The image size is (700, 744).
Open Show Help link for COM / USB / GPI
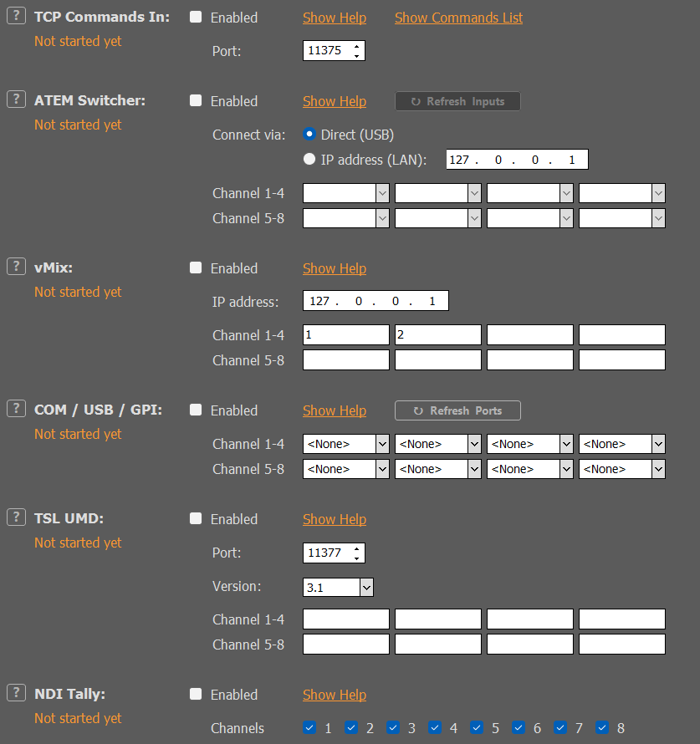(335, 411)
